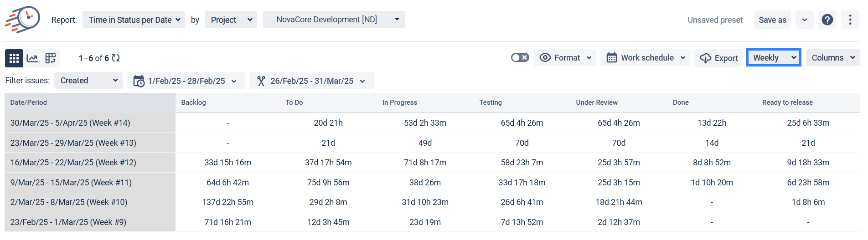
Task: Click the Testing value 58d 23h 7m
Action: point(522,163)
